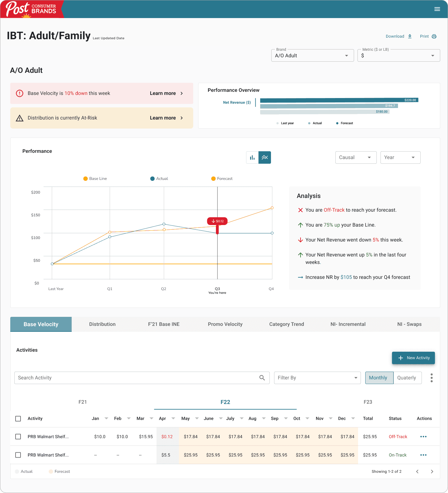Switch table view to Monthly
448x493 pixels.
pos(379,378)
